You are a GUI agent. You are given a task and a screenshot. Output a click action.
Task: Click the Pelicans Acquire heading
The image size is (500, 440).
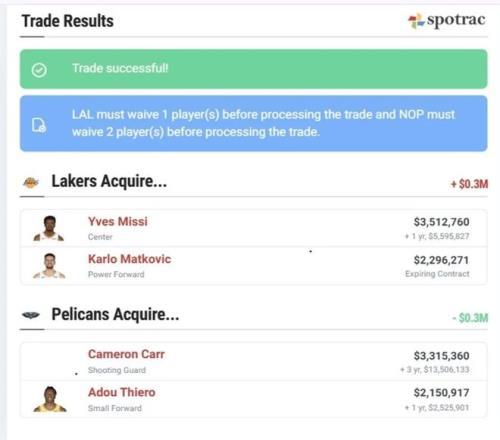pos(115,314)
